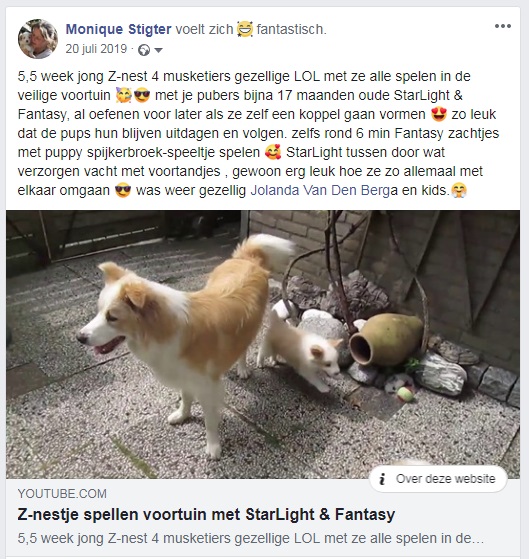Open Monique Stigter profile name link
529x559 pixels.
118,29
